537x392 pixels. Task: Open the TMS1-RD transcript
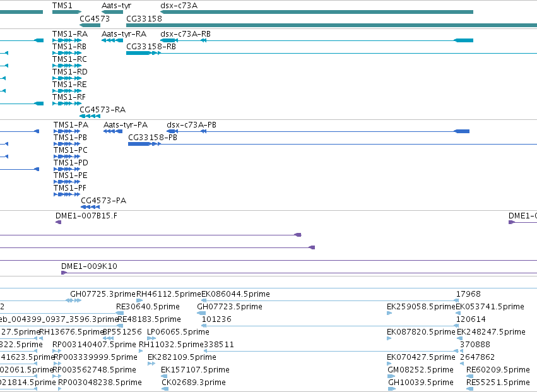[x=67, y=78]
